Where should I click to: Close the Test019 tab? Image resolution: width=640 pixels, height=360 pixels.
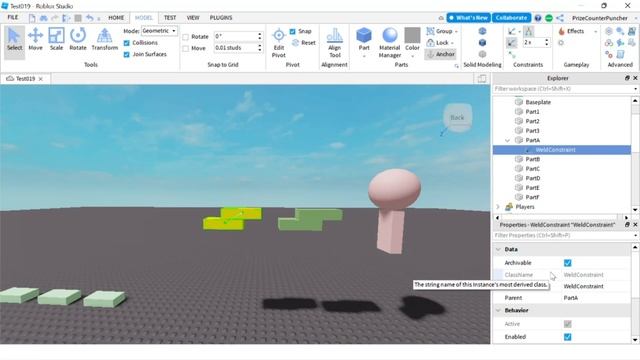[40, 79]
